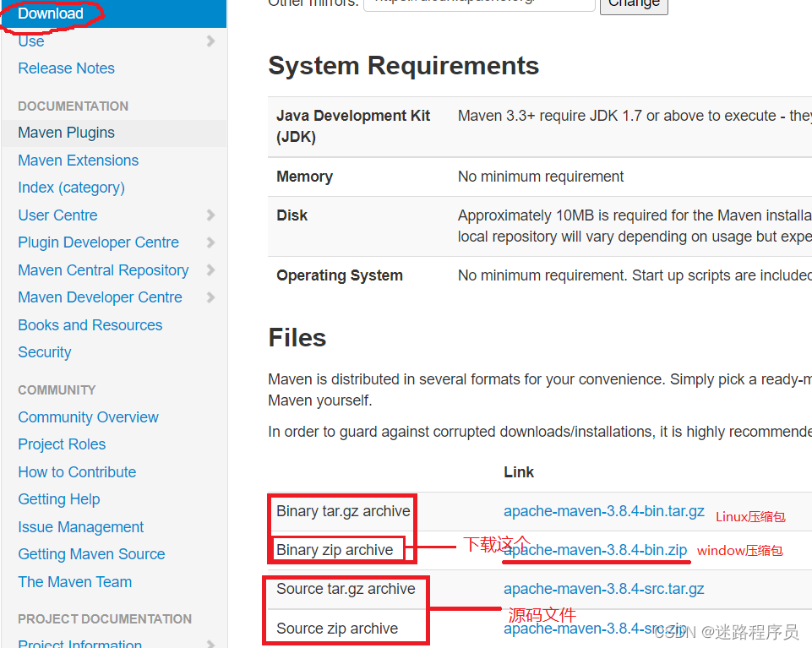This screenshot has height=648, width=812.
Task: Open Project Roles link
Action: tap(62, 444)
